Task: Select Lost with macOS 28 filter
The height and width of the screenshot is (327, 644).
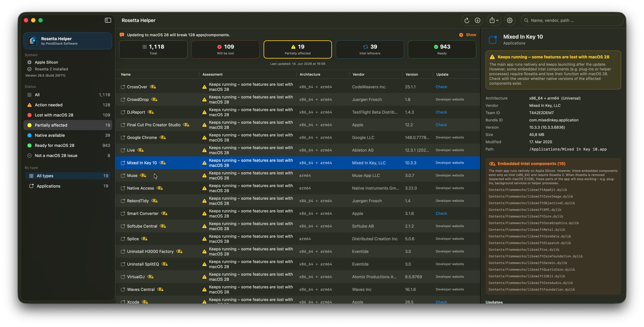Action: coord(68,115)
